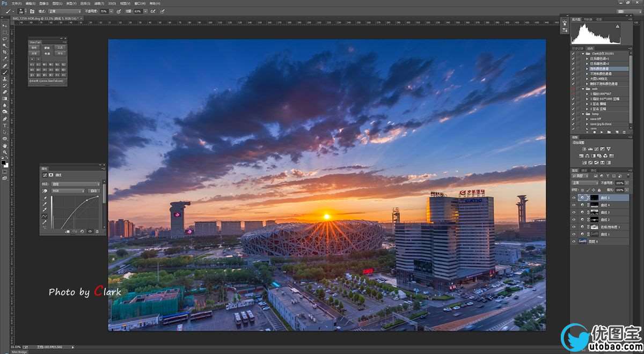This screenshot has width=644, height=354.
Task: Select the Lasso tool
Action: (x=5, y=39)
